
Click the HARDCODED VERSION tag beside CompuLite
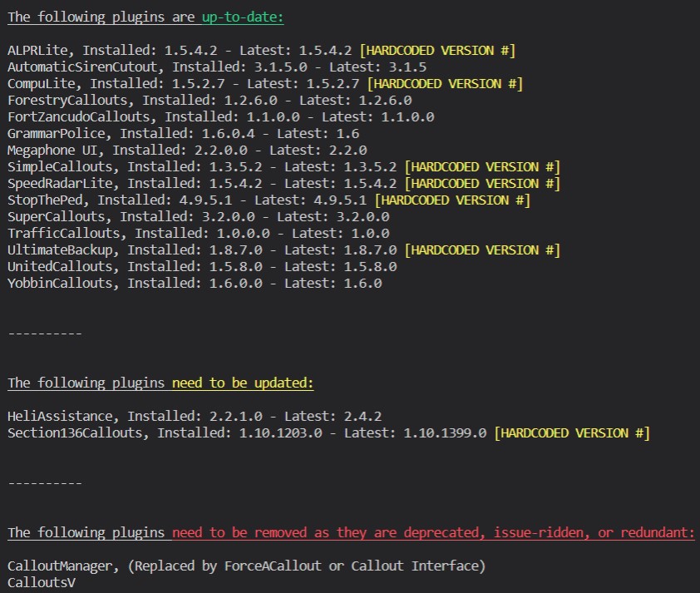[445, 84]
